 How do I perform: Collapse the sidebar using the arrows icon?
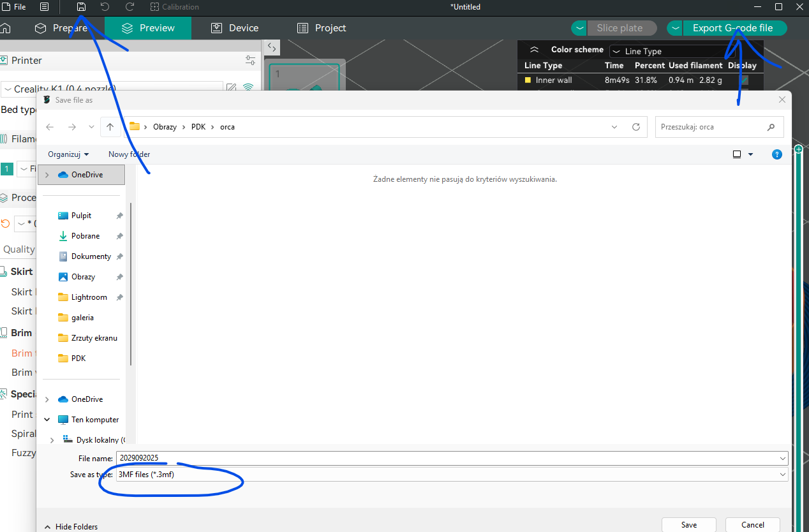pos(271,47)
